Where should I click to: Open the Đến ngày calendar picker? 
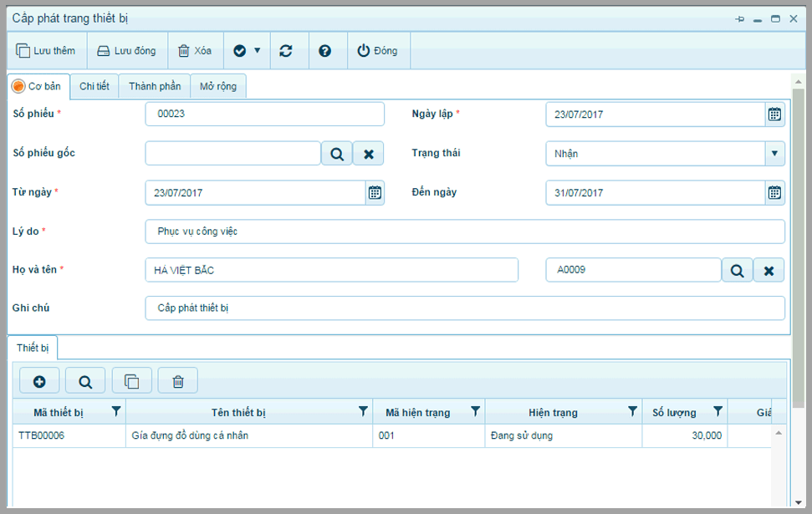tap(774, 192)
